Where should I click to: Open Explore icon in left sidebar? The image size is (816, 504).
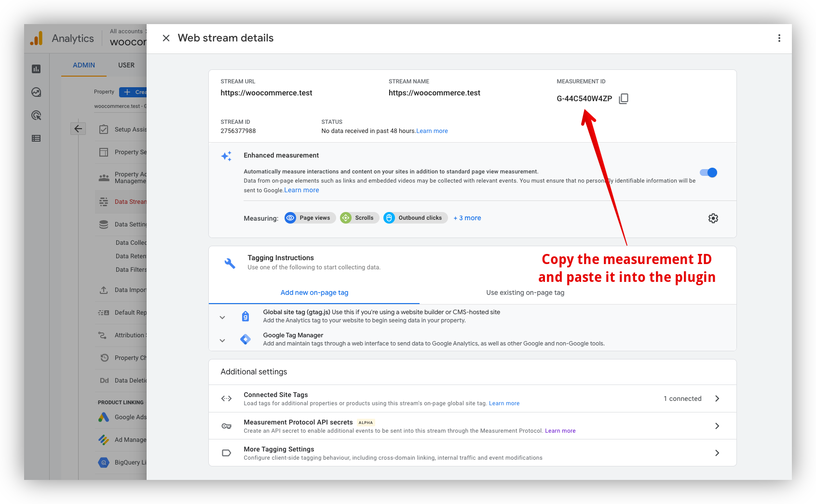36,92
